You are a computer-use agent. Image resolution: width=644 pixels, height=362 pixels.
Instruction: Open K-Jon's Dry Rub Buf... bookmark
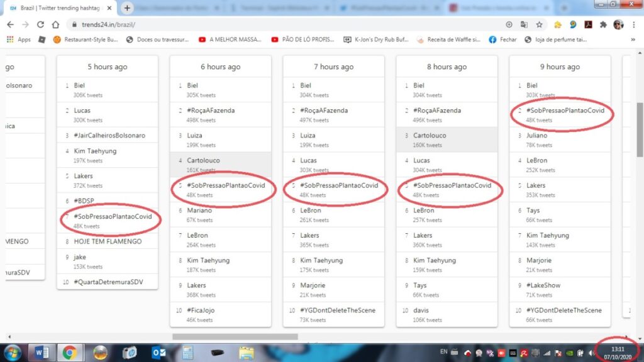tap(376, 40)
